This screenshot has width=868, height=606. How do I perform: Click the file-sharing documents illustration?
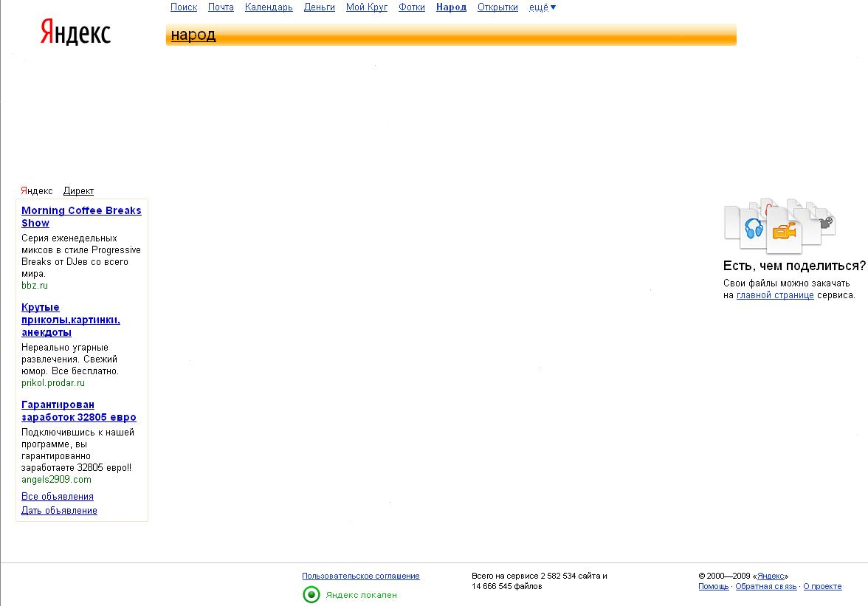pos(779,225)
